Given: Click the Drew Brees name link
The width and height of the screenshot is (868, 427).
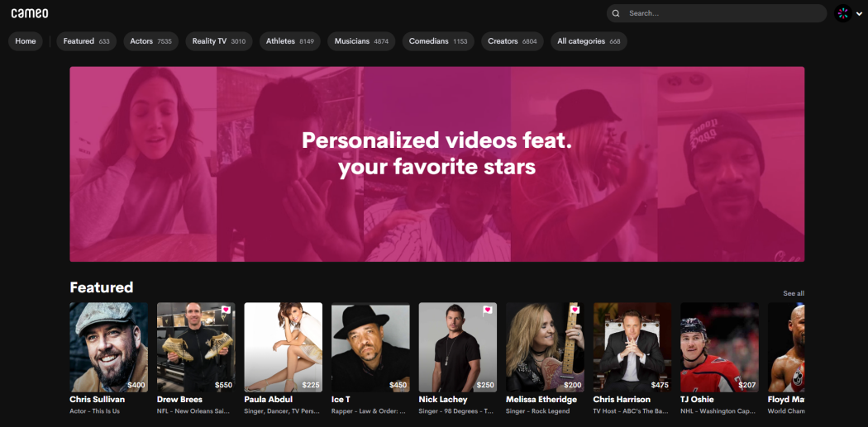Looking at the screenshot, I should pyautogui.click(x=180, y=400).
